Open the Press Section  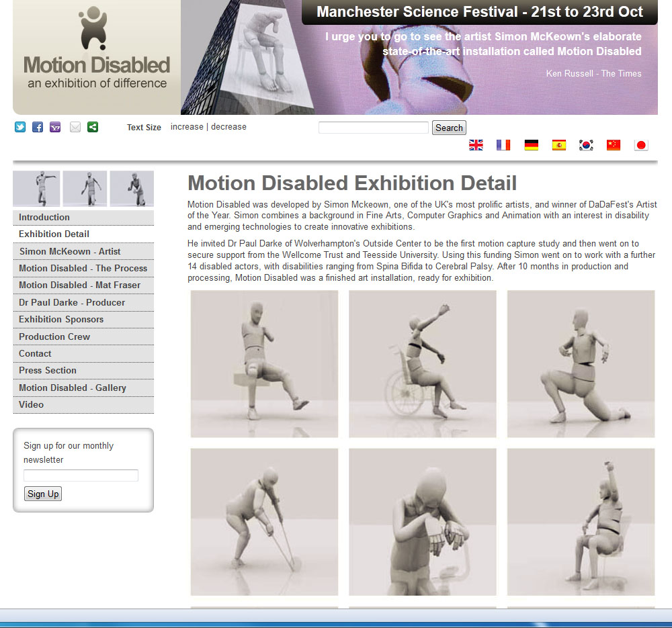[83, 370]
